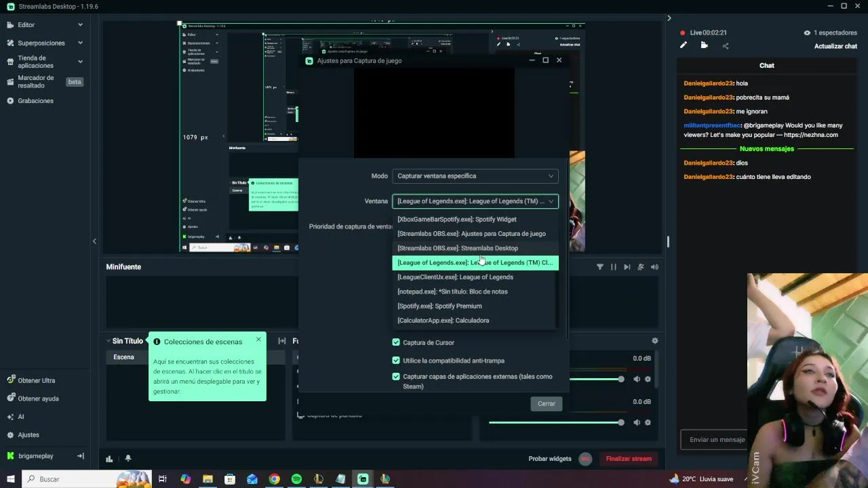The image size is (868, 488).
Task: Open Grabaciones in the sidebar
Action: click(35, 101)
